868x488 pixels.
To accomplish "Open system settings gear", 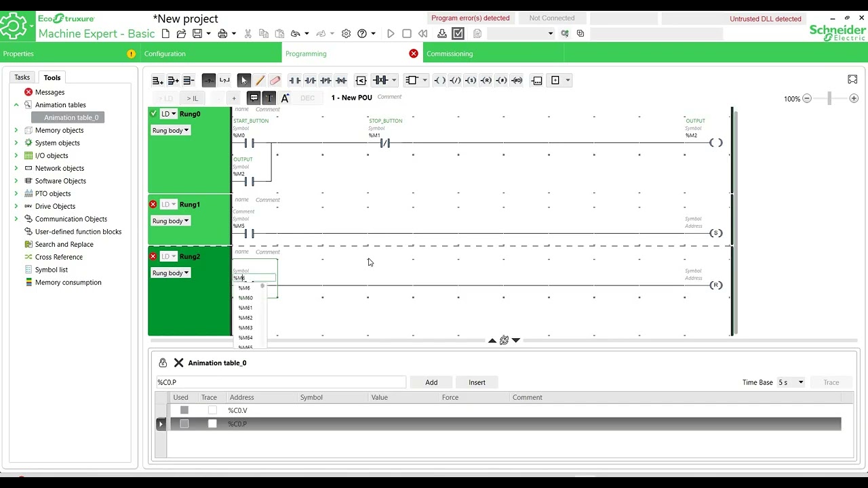I will click(346, 33).
